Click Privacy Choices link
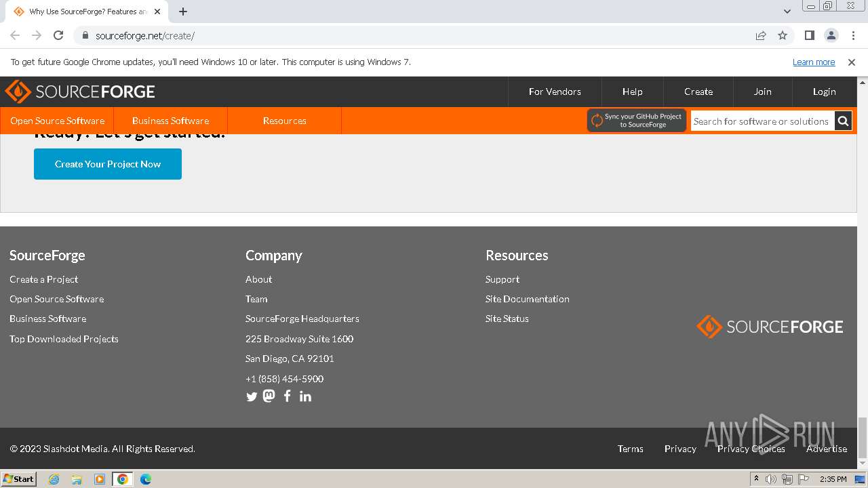Viewport: 868px width, 488px height. pos(751,449)
